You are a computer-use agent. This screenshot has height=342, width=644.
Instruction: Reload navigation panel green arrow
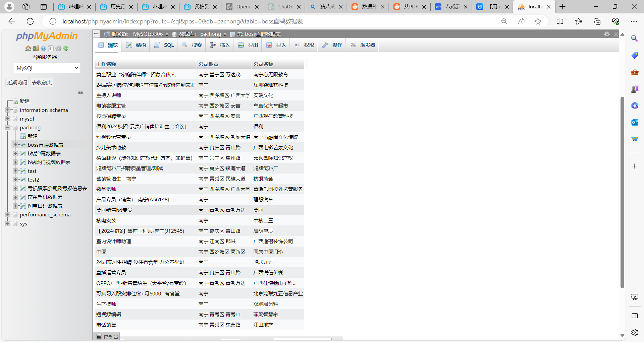tap(66, 49)
